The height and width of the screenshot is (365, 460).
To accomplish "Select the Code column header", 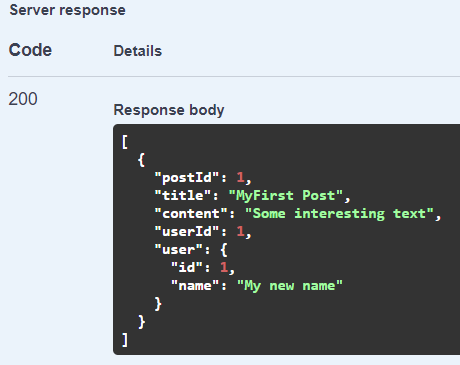I will pos(30,50).
